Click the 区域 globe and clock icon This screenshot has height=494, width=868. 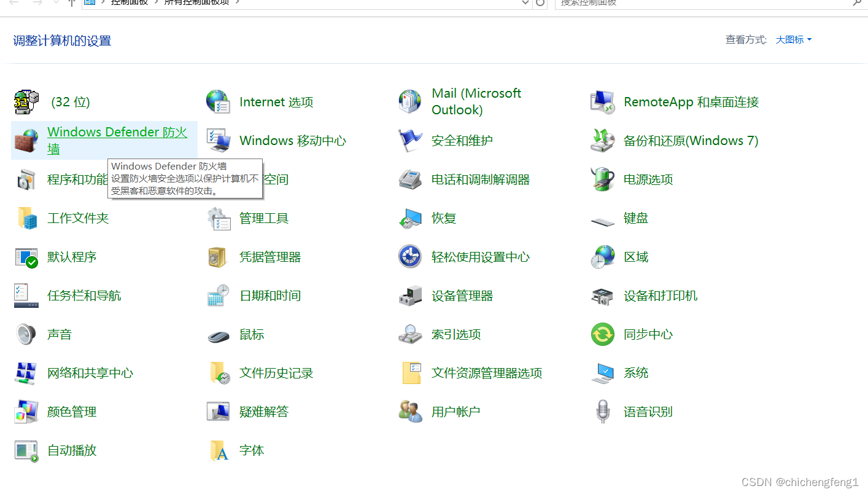coord(602,257)
